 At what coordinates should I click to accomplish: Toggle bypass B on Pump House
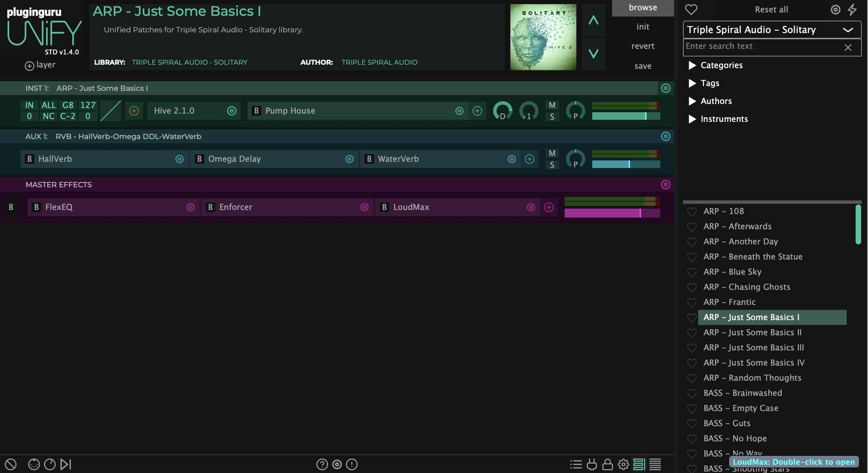point(256,111)
